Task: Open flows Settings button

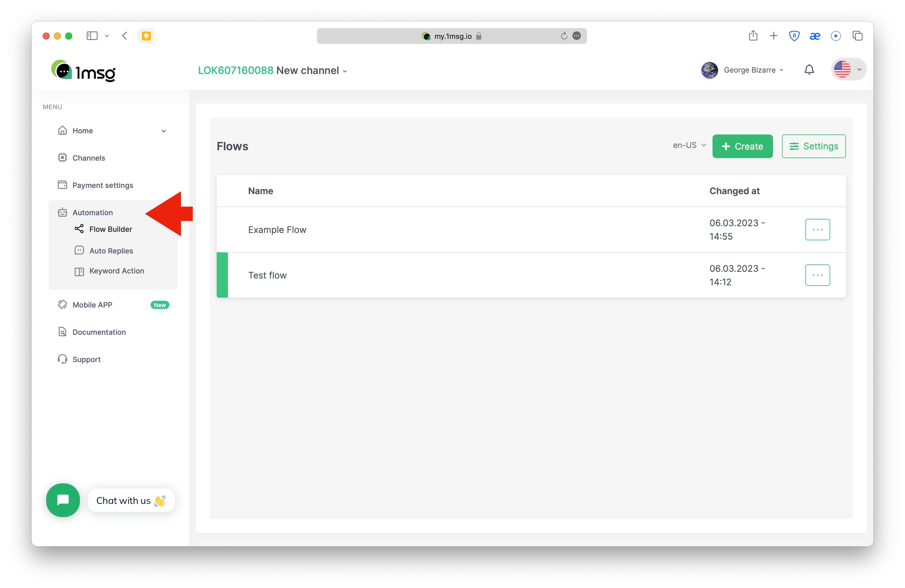Action: [813, 146]
